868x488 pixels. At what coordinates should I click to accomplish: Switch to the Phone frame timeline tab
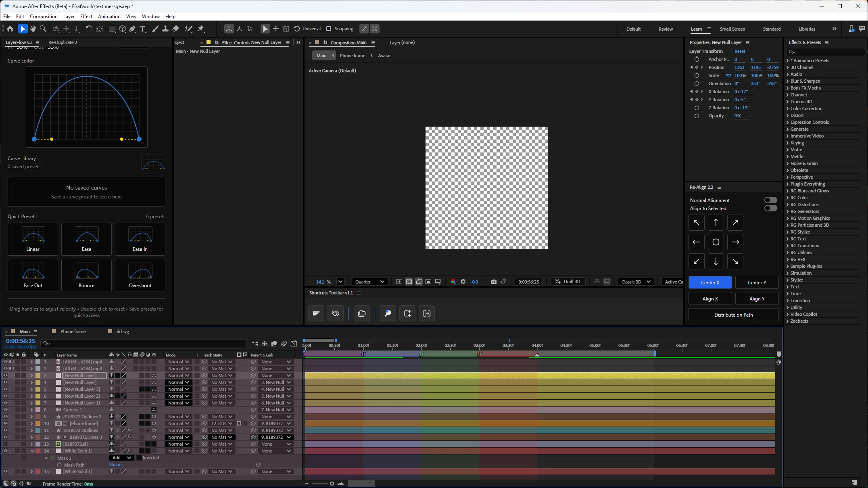coord(73,332)
